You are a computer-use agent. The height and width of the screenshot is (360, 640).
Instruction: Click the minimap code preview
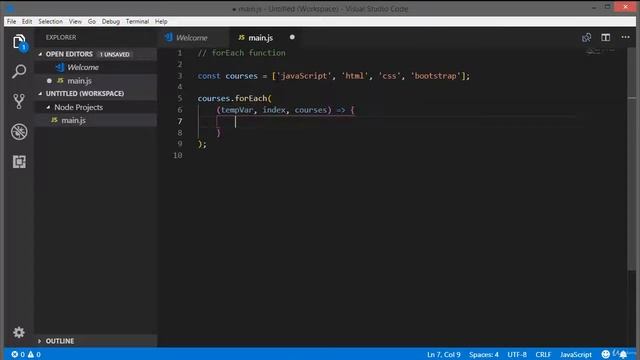[x=600, y=51]
